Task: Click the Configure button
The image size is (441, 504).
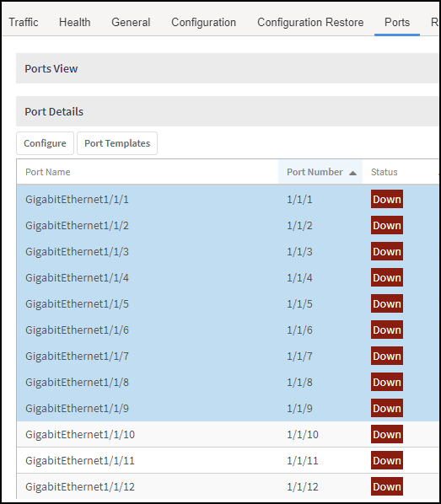Action: coord(45,143)
